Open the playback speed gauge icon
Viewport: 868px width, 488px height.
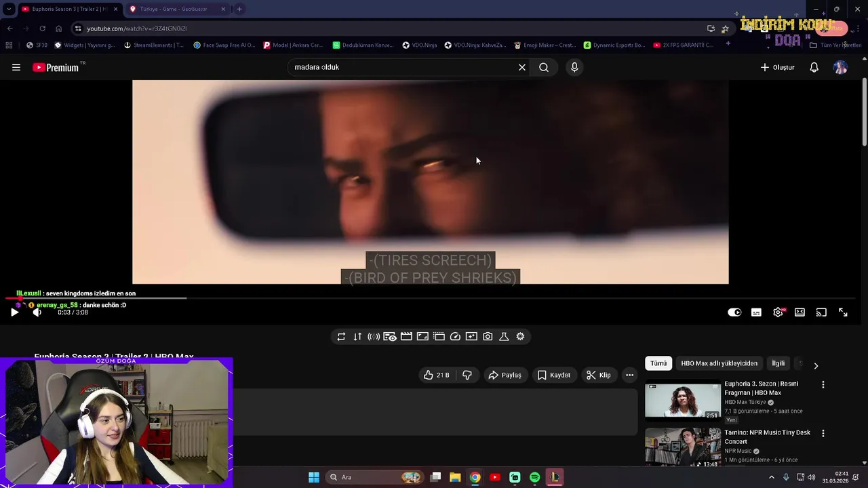[455, 336]
